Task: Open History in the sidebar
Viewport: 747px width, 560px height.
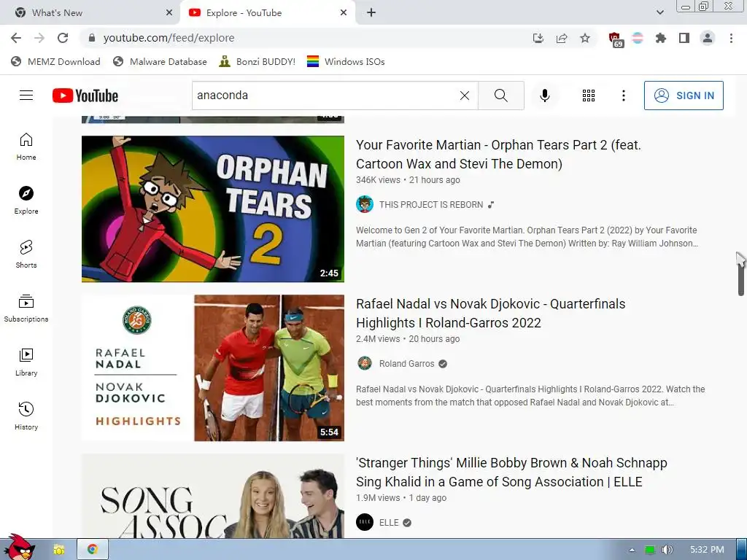Action: 26,416
